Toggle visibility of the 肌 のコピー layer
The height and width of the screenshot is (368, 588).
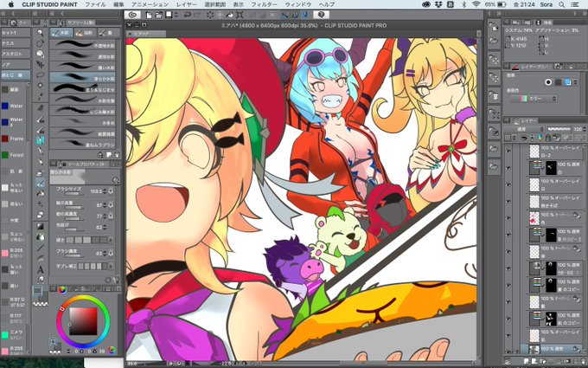[508, 319]
